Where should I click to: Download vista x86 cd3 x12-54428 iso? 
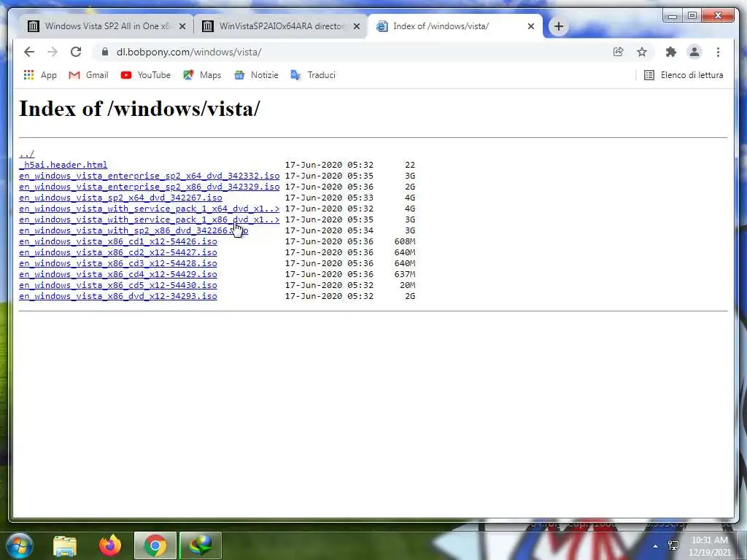click(x=118, y=263)
